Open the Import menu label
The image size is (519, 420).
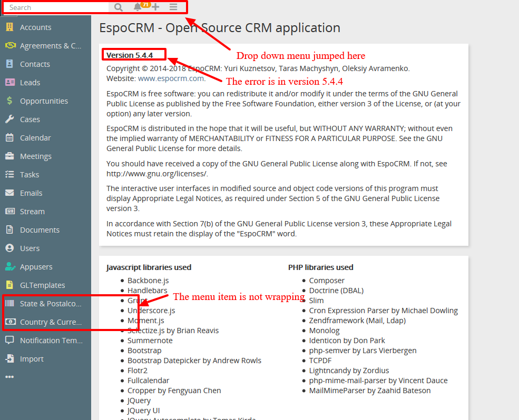32,359
